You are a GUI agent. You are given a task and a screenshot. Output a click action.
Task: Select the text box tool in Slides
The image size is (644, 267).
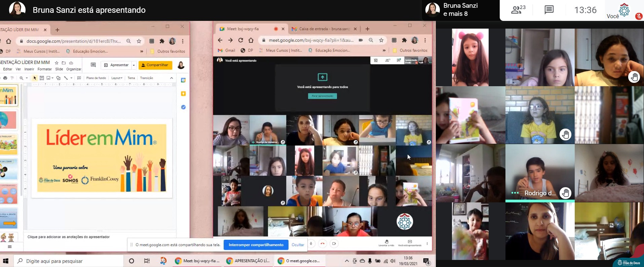tap(42, 78)
